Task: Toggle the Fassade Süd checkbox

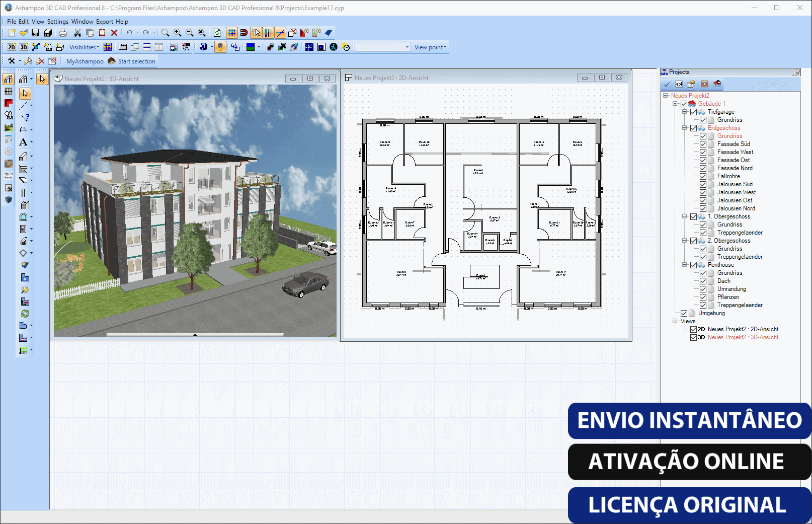Action: pyautogui.click(x=703, y=144)
